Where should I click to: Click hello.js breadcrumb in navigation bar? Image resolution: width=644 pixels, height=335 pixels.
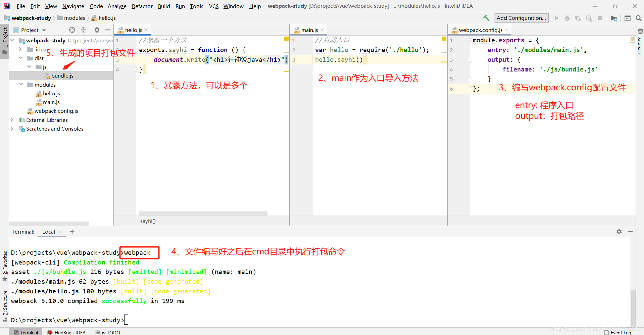point(104,18)
